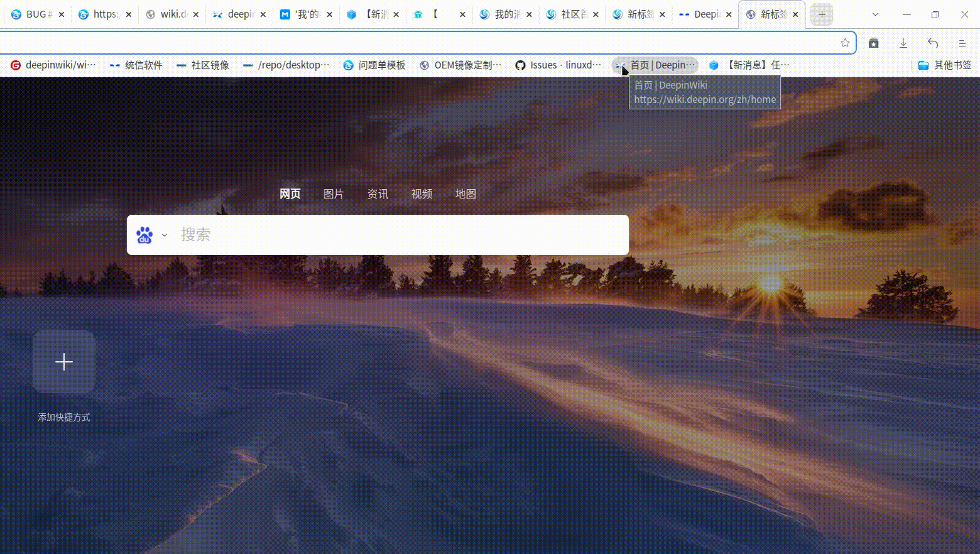Click the new tab plus button

point(821,14)
